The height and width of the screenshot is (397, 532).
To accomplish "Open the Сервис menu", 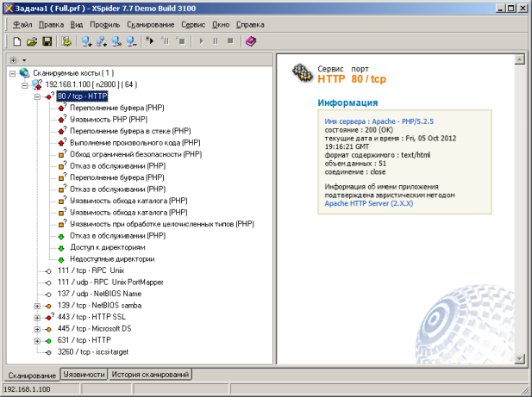I will pos(193,25).
